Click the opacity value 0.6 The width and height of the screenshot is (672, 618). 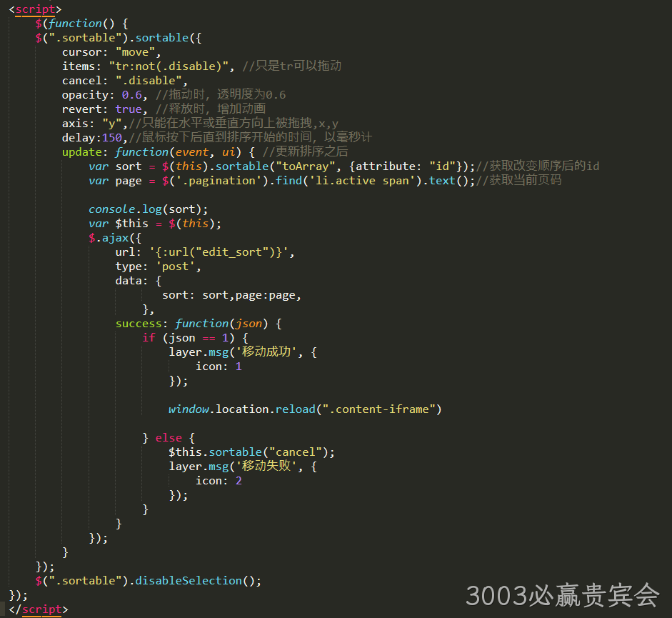[x=131, y=95]
